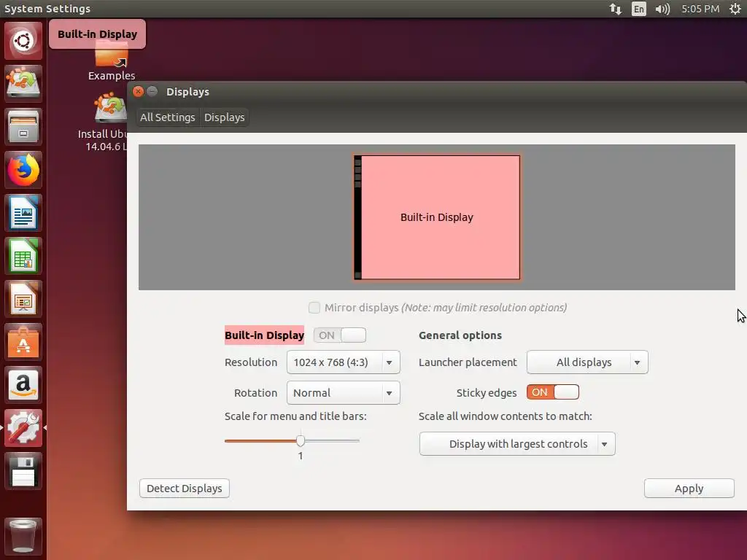Open the Trash in the launcher
Viewport: 747px width, 560px height.
(23, 536)
